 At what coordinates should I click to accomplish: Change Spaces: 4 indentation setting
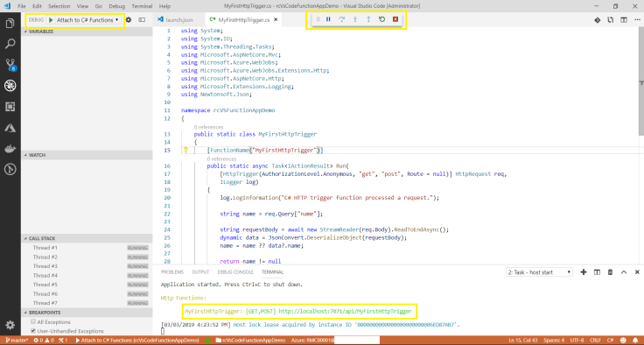554,341
